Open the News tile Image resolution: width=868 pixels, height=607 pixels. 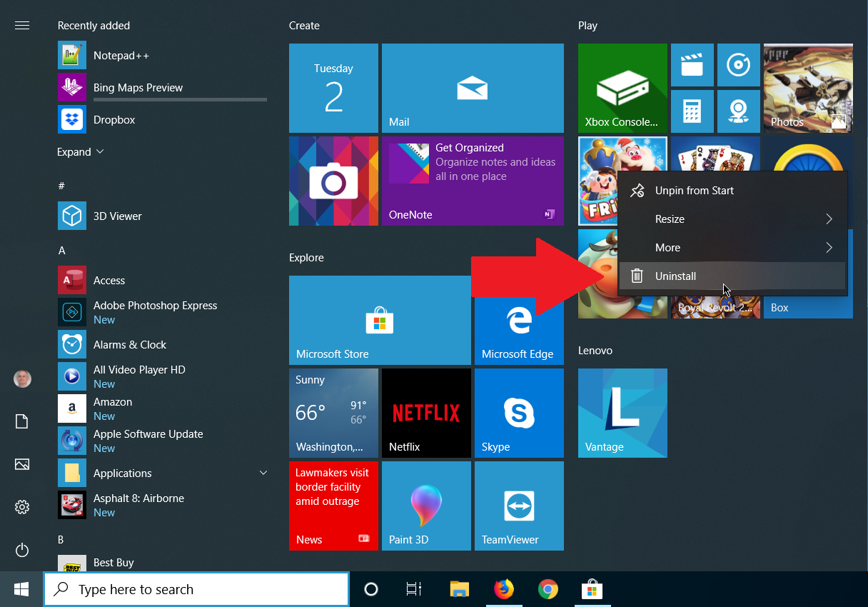point(333,506)
